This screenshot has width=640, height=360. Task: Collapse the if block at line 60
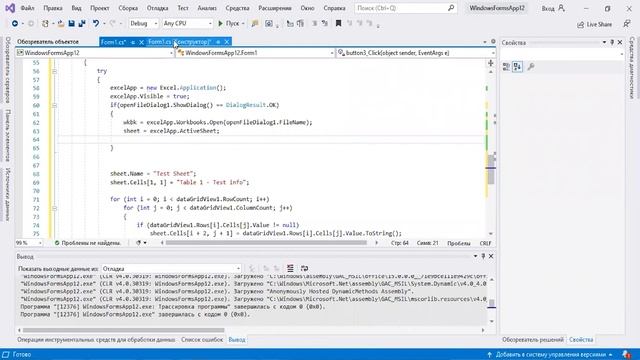coord(54,105)
